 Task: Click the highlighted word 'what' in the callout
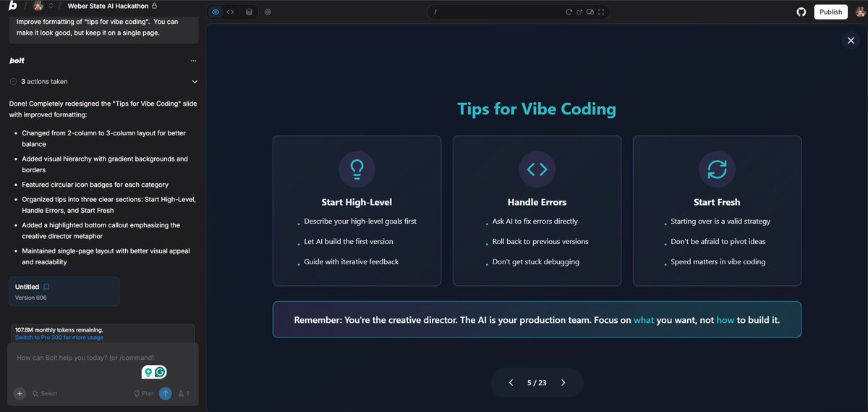(644, 320)
